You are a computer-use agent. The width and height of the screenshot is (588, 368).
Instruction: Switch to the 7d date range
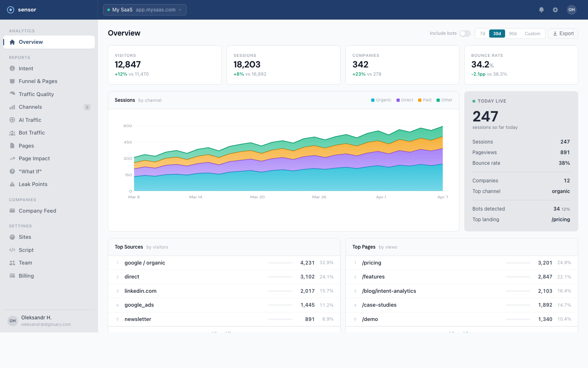(x=482, y=33)
